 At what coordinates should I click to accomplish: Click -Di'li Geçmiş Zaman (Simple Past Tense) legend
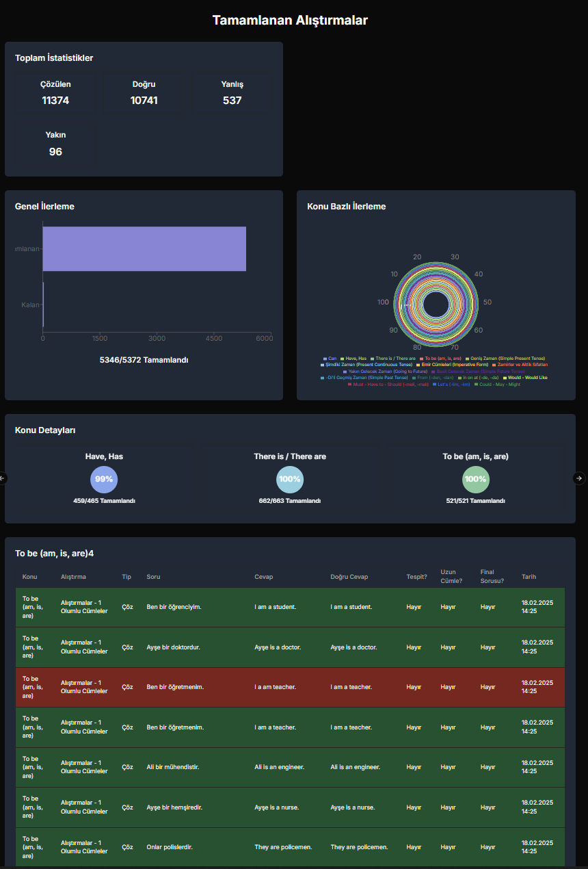click(364, 378)
